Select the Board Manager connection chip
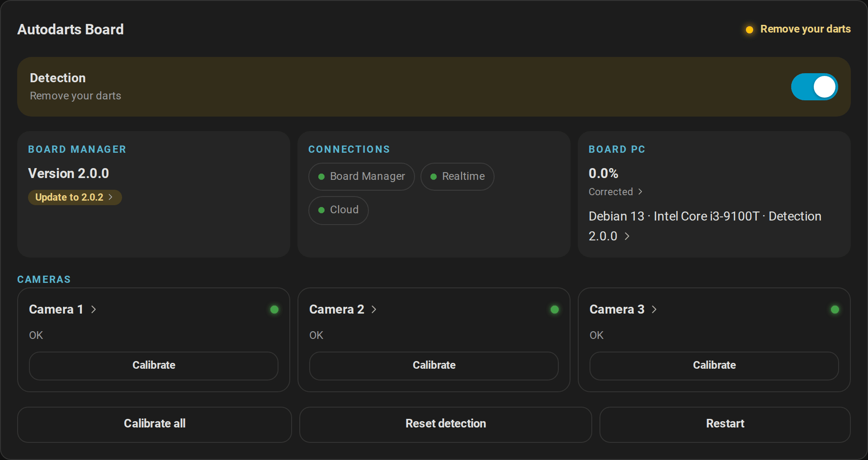The image size is (868, 460). point(362,177)
